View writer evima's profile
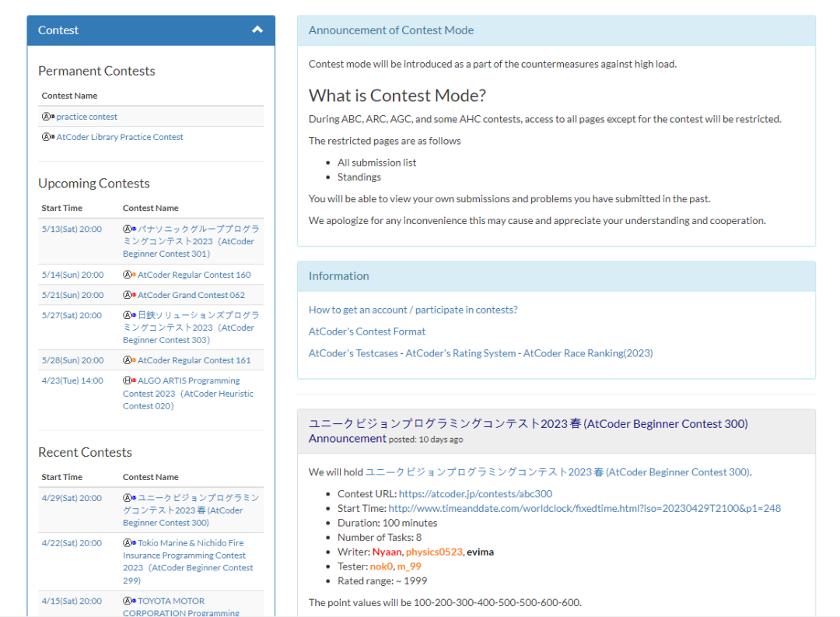The image size is (840, 617). coord(480,552)
